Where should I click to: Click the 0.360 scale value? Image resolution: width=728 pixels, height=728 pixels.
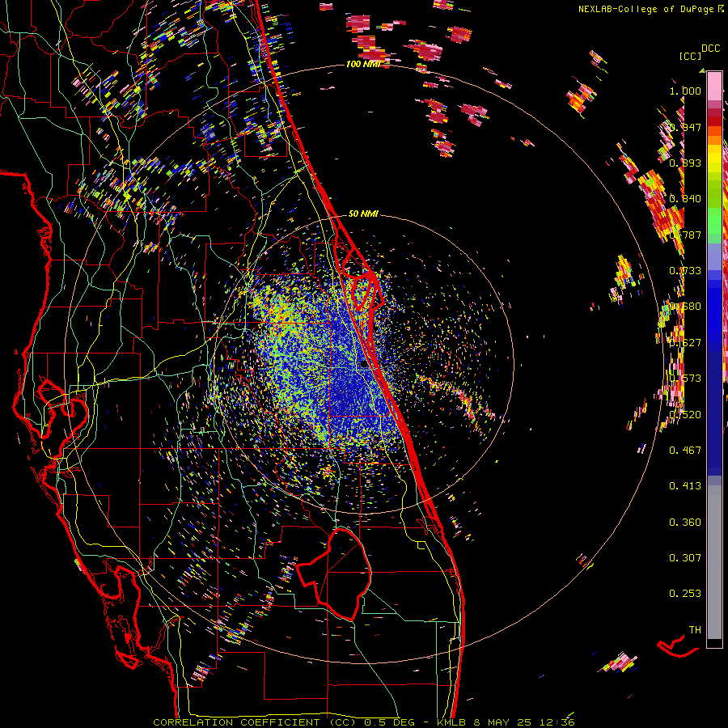click(685, 523)
